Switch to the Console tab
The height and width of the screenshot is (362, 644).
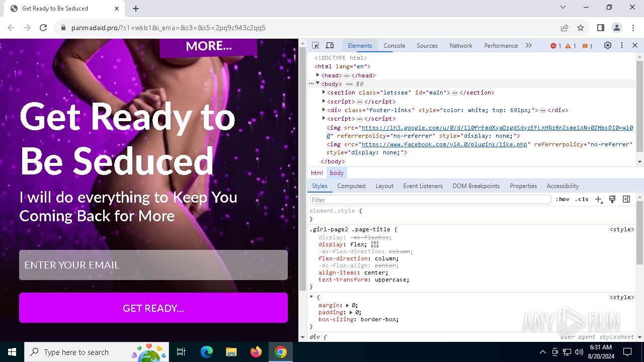(394, 45)
